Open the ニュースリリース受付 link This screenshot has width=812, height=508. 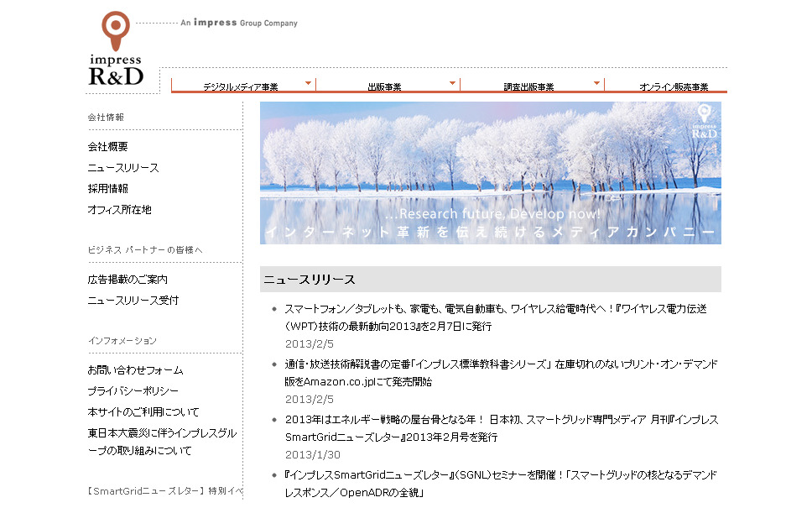tap(133, 300)
